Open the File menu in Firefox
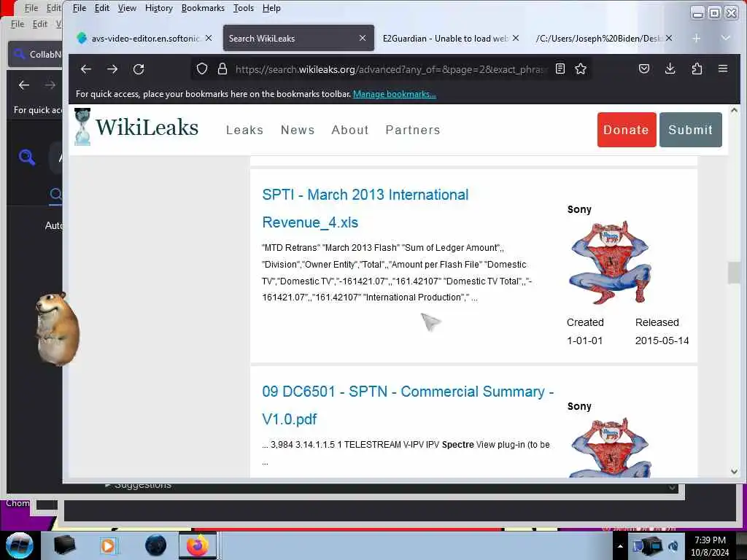Image resolution: width=747 pixels, height=560 pixels. [x=79, y=8]
